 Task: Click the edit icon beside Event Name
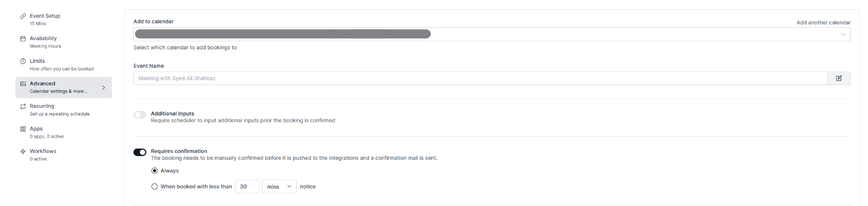tap(839, 79)
